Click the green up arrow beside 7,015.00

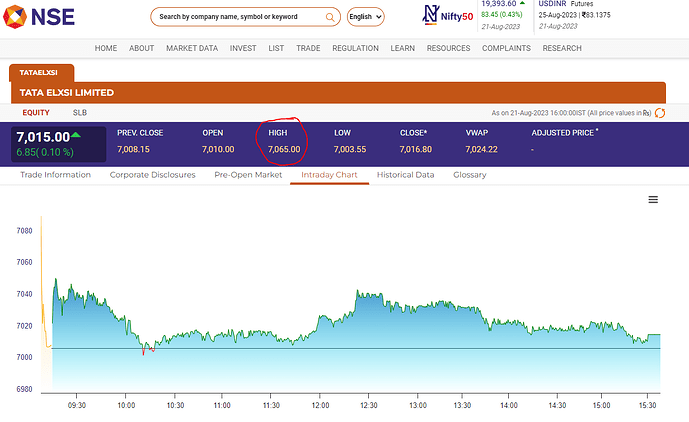[x=76, y=135]
